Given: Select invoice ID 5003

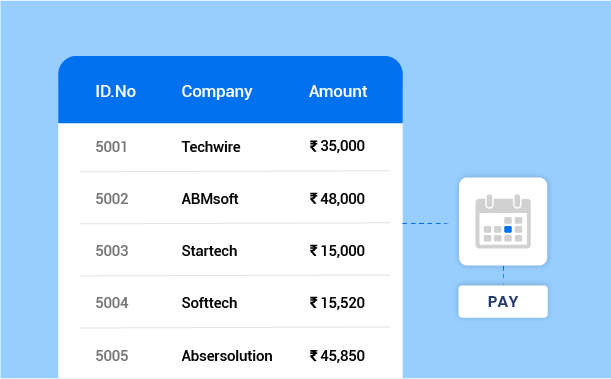Looking at the screenshot, I should tap(112, 251).
